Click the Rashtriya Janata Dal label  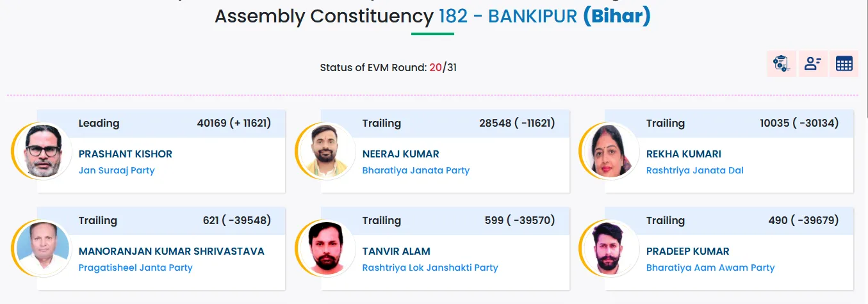pyautogui.click(x=695, y=170)
